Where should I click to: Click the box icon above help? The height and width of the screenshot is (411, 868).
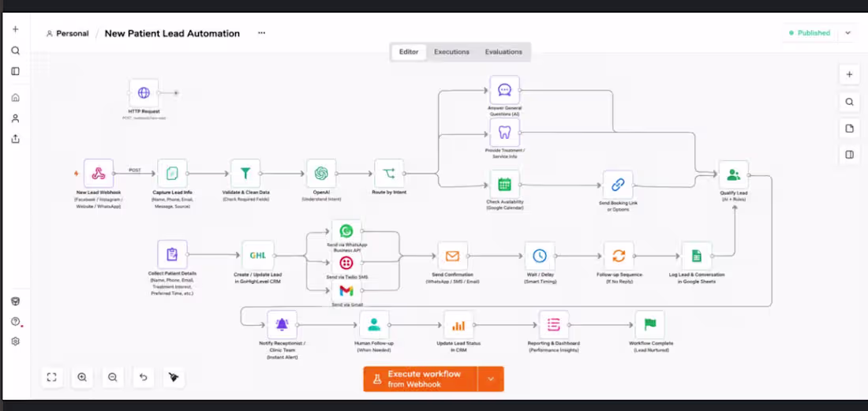[x=16, y=301]
